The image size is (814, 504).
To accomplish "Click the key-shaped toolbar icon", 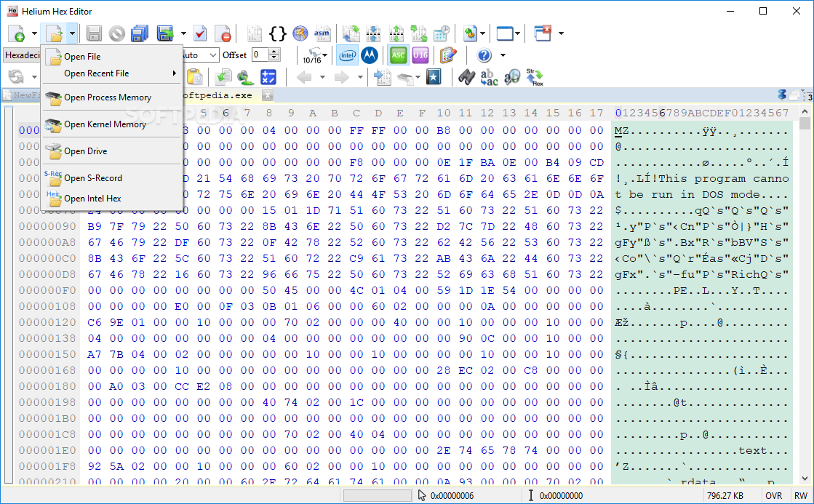I will coord(300,33).
